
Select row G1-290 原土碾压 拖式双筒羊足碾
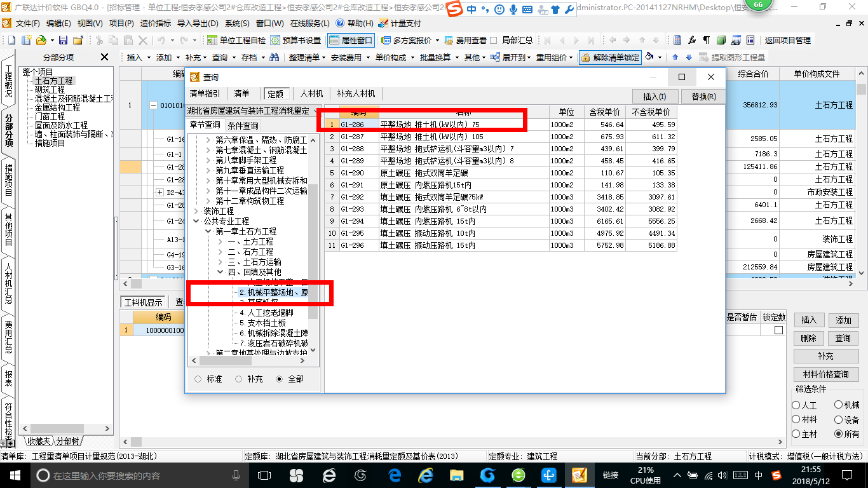pyautogui.click(x=501, y=173)
